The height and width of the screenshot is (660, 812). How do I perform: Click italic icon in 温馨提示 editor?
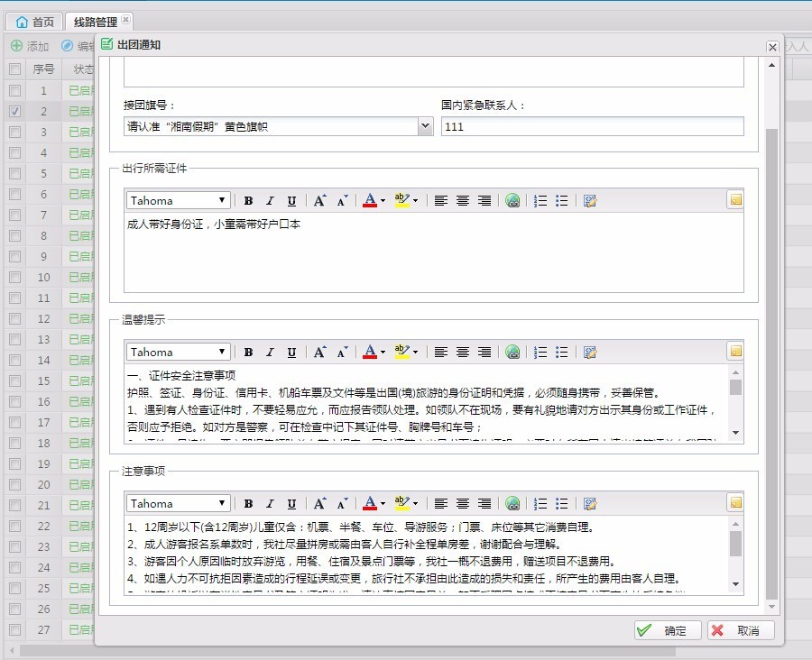pos(270,353)
